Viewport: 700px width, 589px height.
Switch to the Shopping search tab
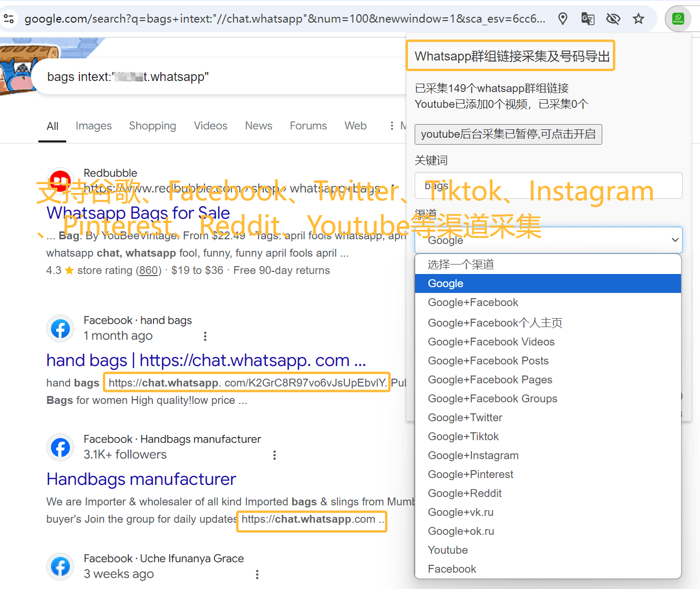pyautogui.click(x=152, y=126)
